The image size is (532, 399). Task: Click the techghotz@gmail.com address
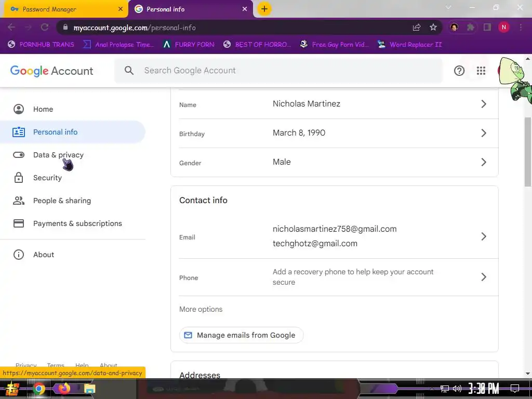[315, 244]
